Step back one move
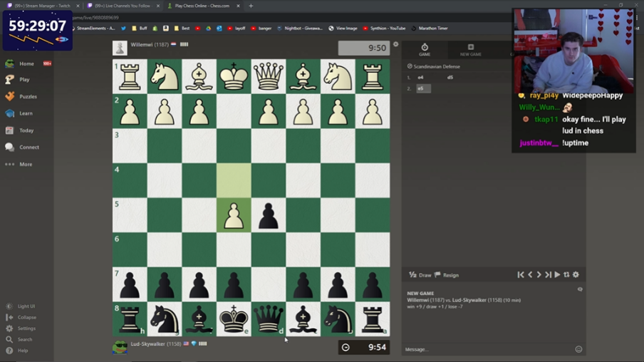Image resolution: width=644 pixels, height=362 pixels. [530, 274]
